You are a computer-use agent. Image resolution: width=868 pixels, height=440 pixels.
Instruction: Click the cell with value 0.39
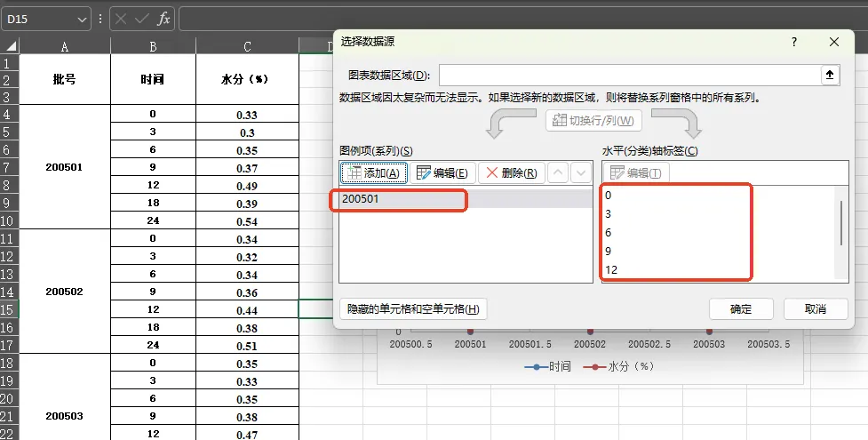(x=248, y=203)
